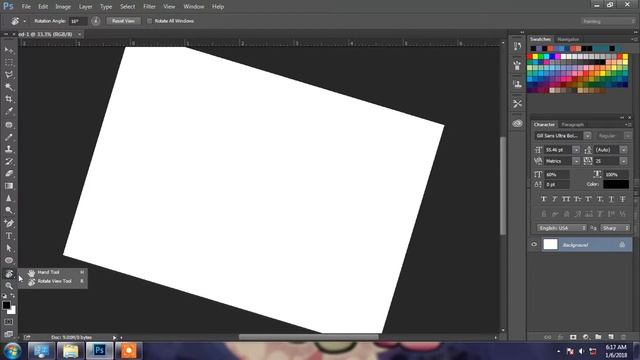Toggle Faux Bold in Character panel
Viewport: 640px width, 360px height.
coord(544,199)
